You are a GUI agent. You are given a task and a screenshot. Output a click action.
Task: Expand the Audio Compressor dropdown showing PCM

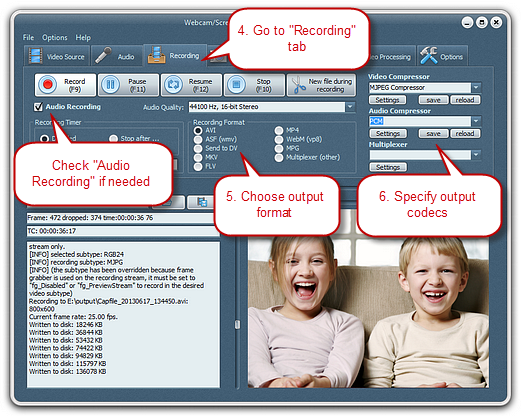point(476,121)
